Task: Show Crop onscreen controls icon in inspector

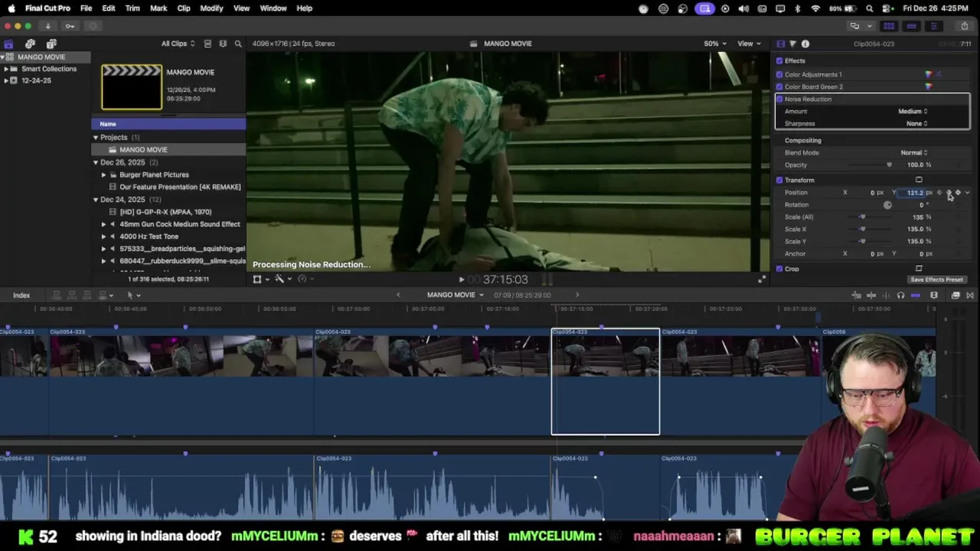Action: coord(919,269)
